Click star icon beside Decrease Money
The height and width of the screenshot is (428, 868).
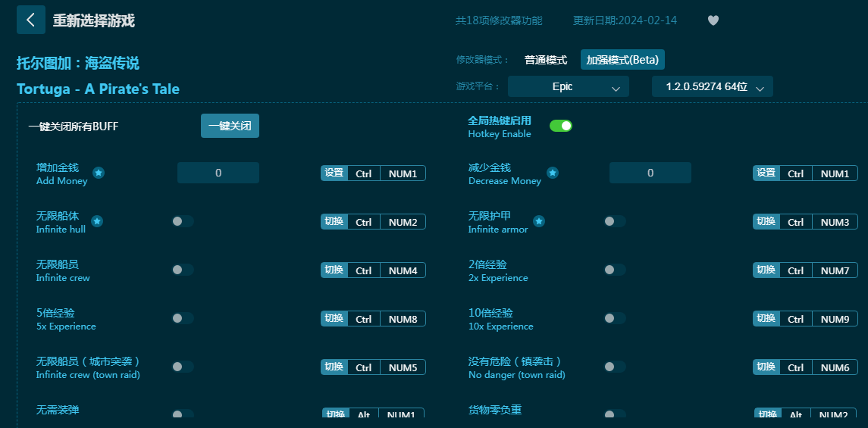point(553,173)
